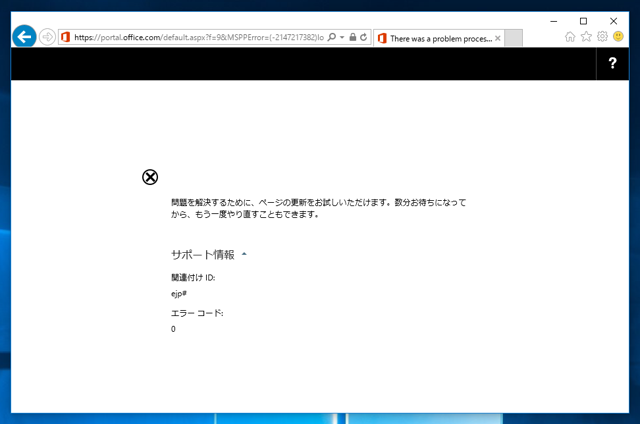Open a new tab with the blank tab button
The height and width of the screenshot is (424, 640).
click(513, 38)
